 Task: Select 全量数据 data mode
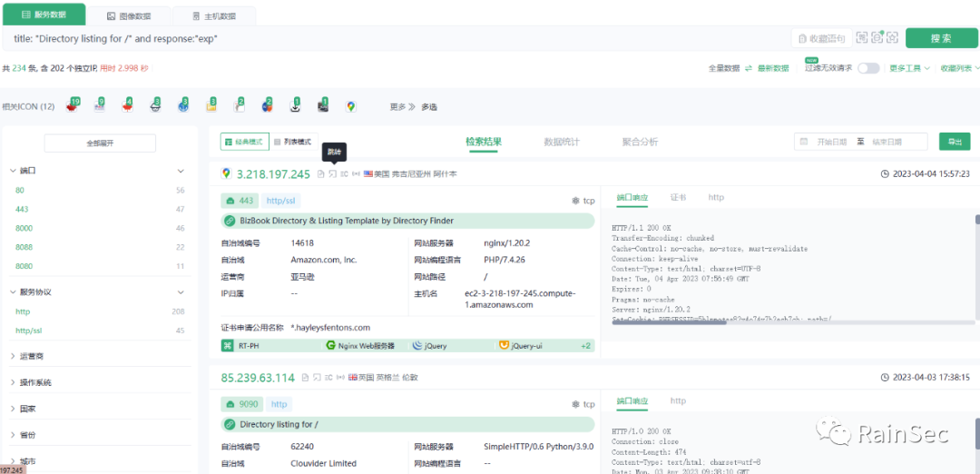pos(724,68)
